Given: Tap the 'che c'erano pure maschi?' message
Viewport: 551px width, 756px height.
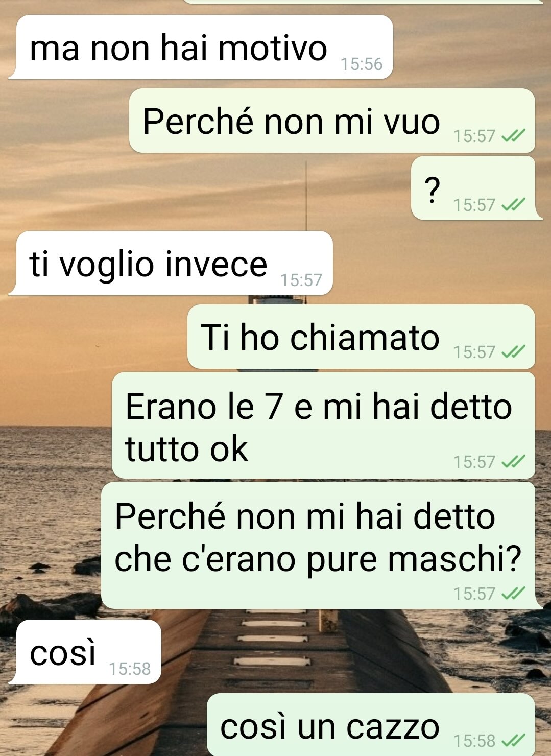Looking at the screenshot, I should [318, 545].
